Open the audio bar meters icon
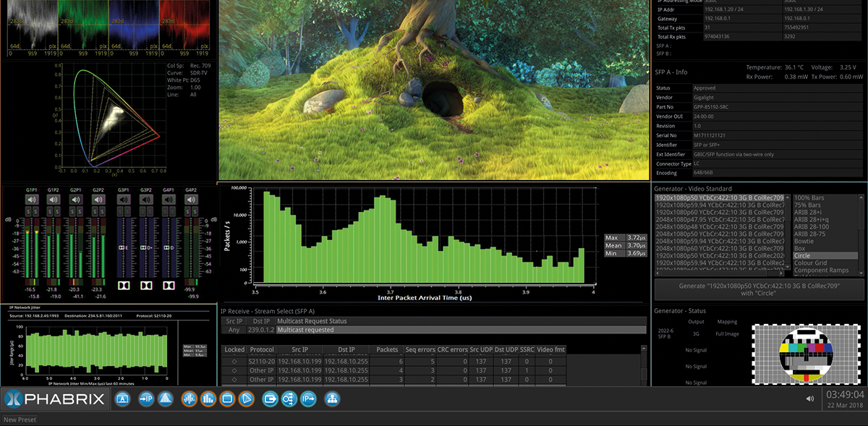 coord(208,399)
